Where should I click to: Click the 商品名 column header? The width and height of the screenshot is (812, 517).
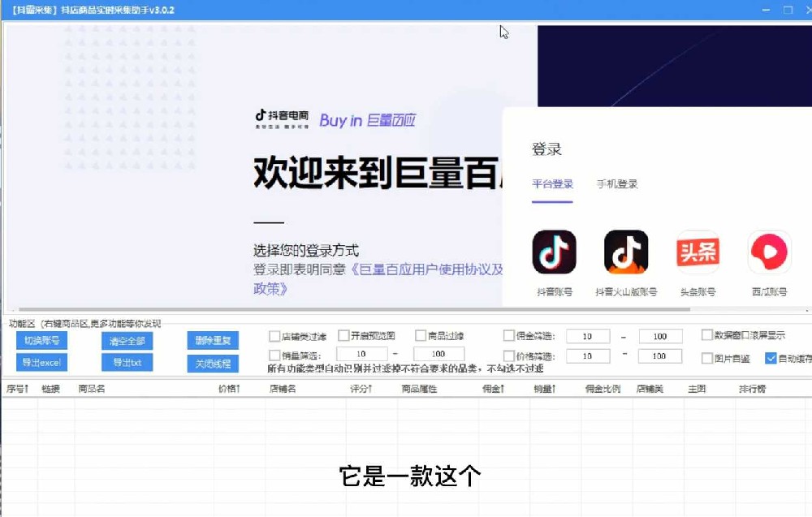pyautogui.click(x=92, y=389)
